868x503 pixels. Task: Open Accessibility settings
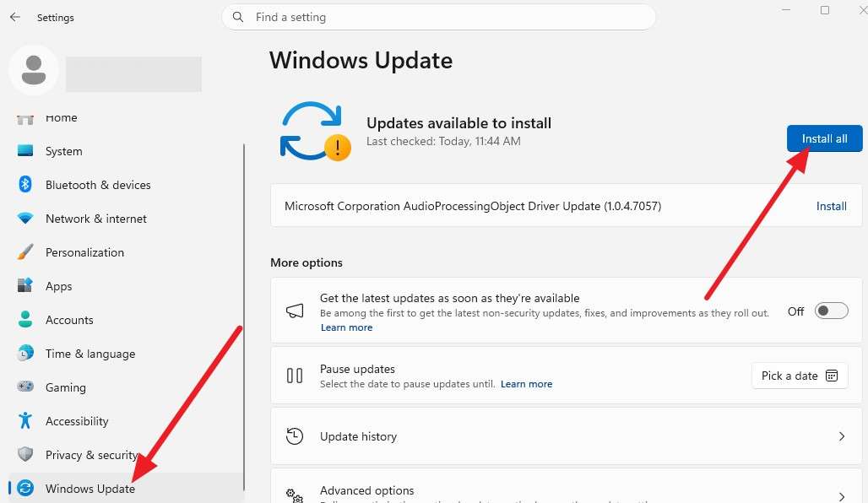pyautogui.click(x=125, y=421)
